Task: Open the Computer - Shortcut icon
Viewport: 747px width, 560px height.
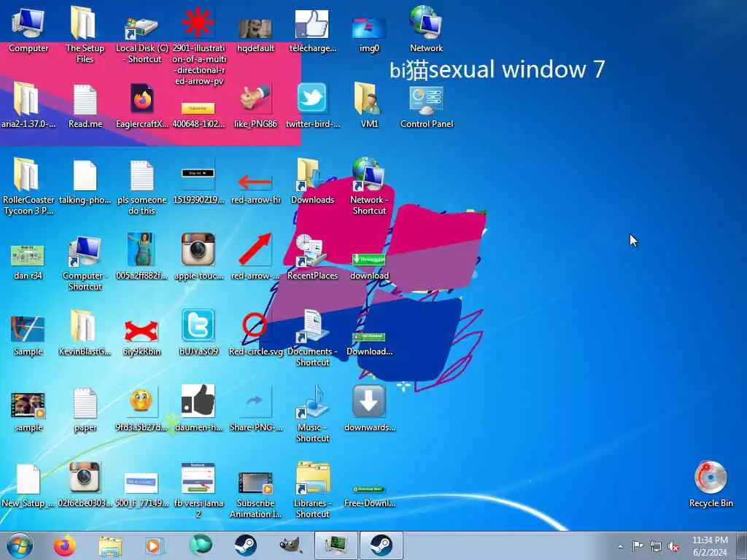Action: pyautogui.click(x=85, y=262)
